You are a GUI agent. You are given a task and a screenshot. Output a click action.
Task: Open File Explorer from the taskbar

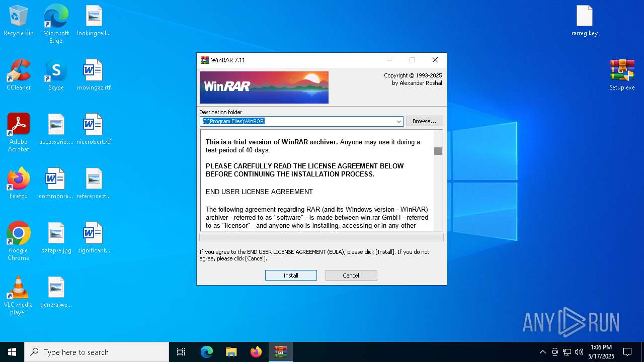click(x=231, y=352)
